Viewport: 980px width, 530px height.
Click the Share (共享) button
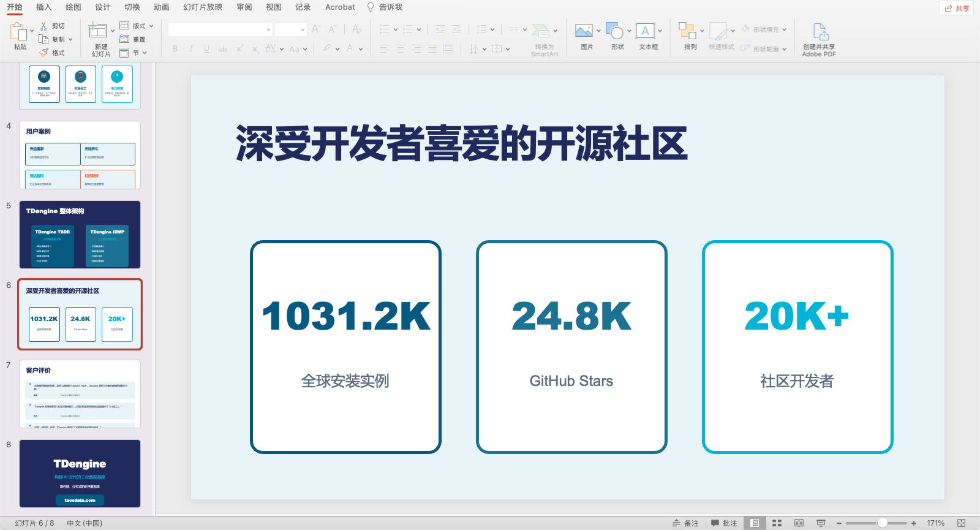point(957,8)
